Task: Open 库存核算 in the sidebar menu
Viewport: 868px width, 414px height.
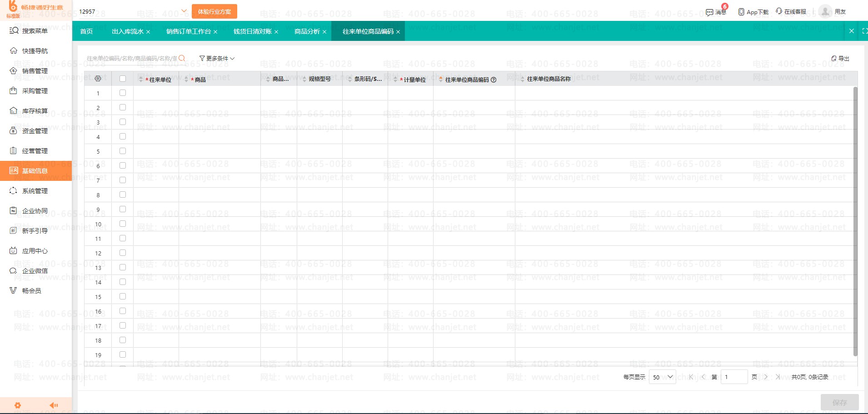Action: (x=36, y=111)
